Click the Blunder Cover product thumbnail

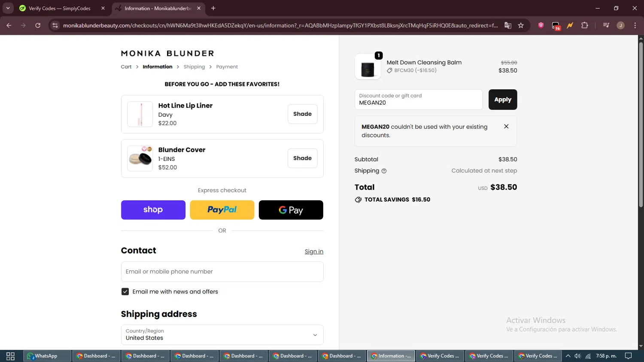click(140, 158)
